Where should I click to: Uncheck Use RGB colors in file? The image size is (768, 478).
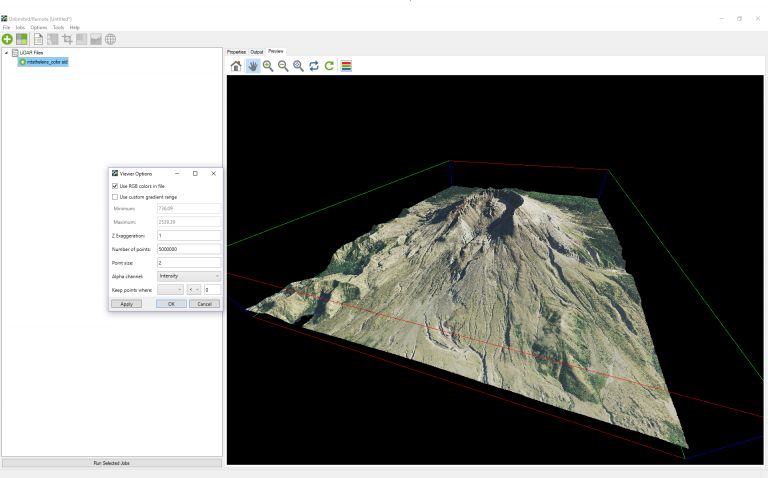(x=114, y=186)
